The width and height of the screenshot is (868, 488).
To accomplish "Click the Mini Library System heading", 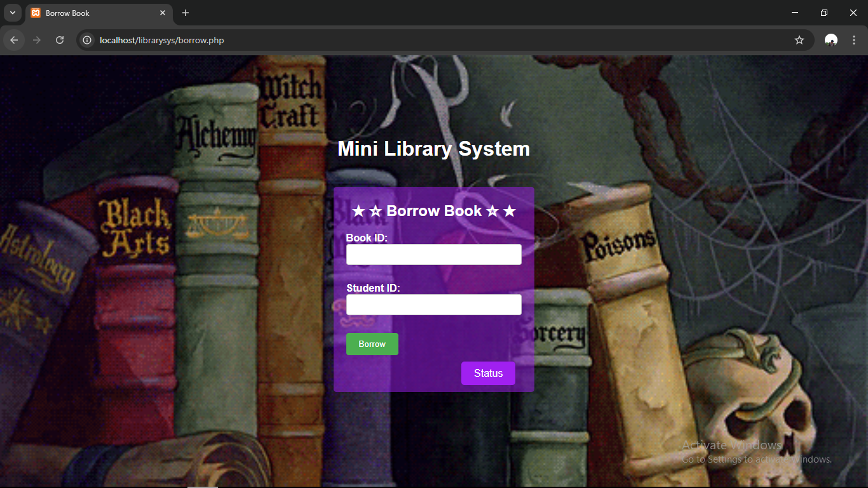I will (x=433, y=149).
